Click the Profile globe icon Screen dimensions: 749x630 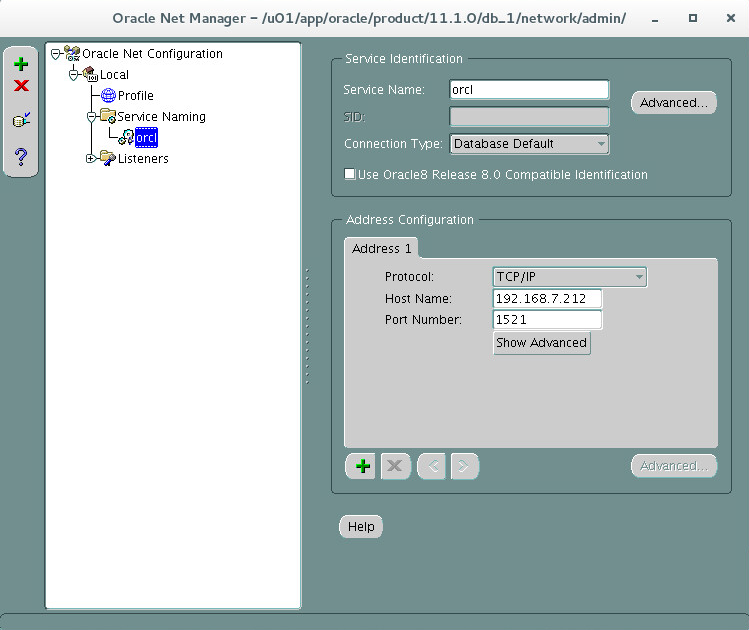(108, 96)
